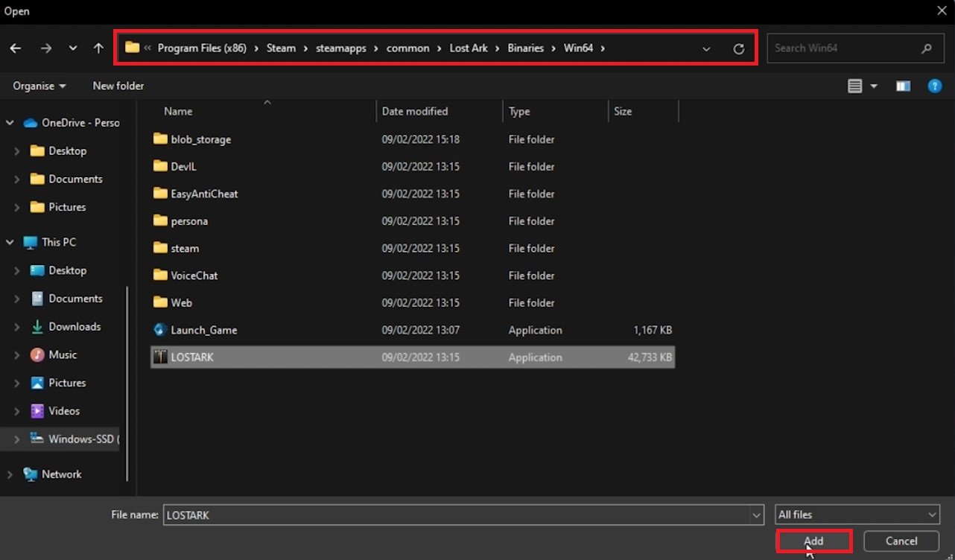The height and width of the screenshot is (560, 955).
Task: Click the common breadcrumb
Action: point(407,48)
